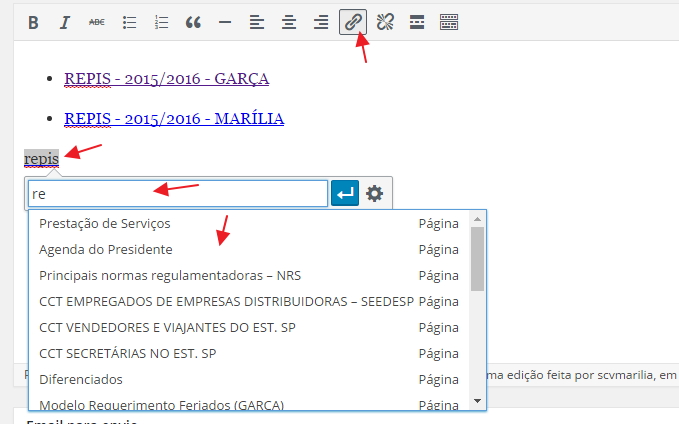The width and height of the screenshot is (679, 424).
Task: Align text left
Action: click(257, 22)
